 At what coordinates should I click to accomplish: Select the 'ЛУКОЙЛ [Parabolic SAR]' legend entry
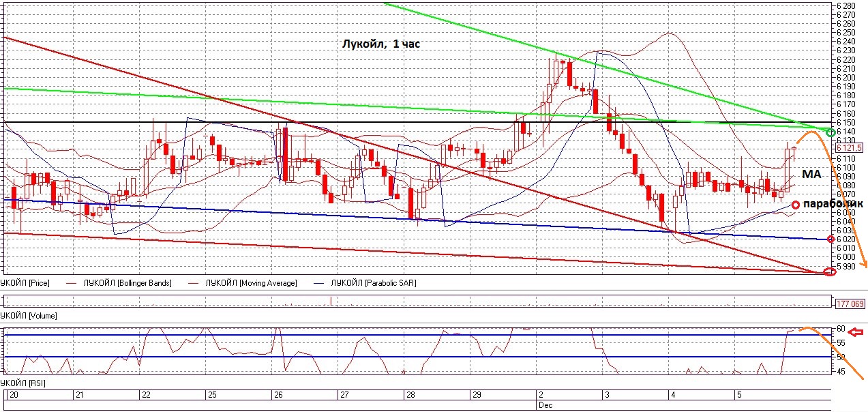coord(372,282)
